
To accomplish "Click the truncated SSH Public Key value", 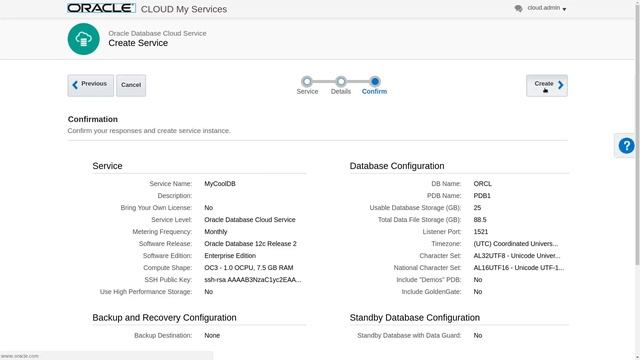I will pos(253,280).
